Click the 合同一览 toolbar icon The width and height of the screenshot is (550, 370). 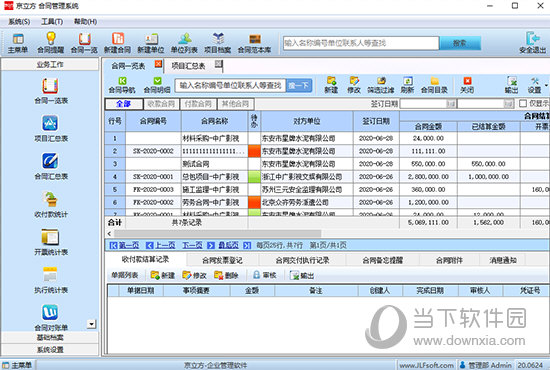click(x=84, y=43)
